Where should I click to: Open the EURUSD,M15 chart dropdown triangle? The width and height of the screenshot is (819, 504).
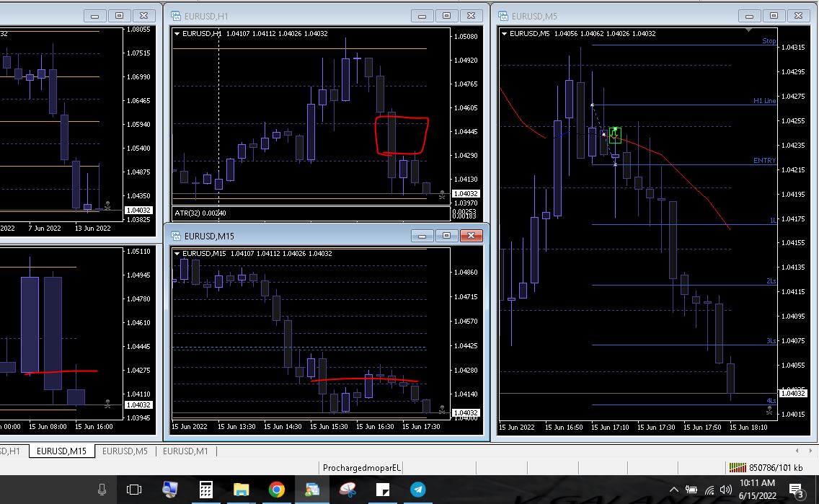(177, 253)
